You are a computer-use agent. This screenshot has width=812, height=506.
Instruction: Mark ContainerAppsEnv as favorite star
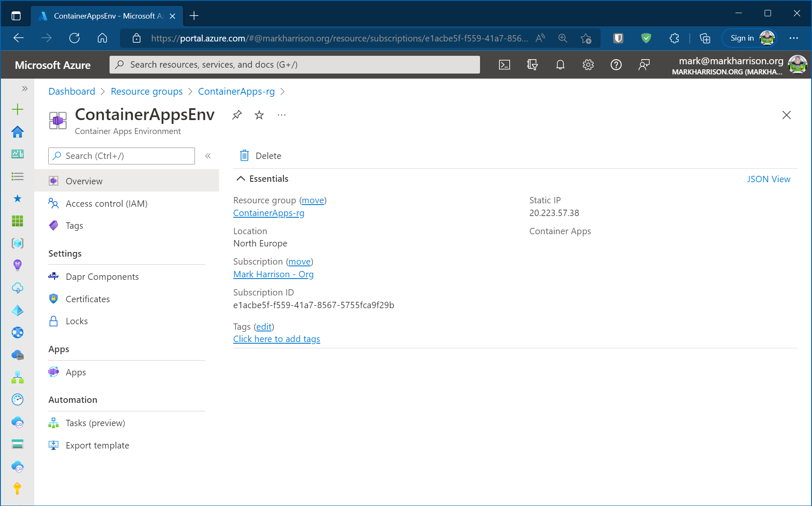259,115
